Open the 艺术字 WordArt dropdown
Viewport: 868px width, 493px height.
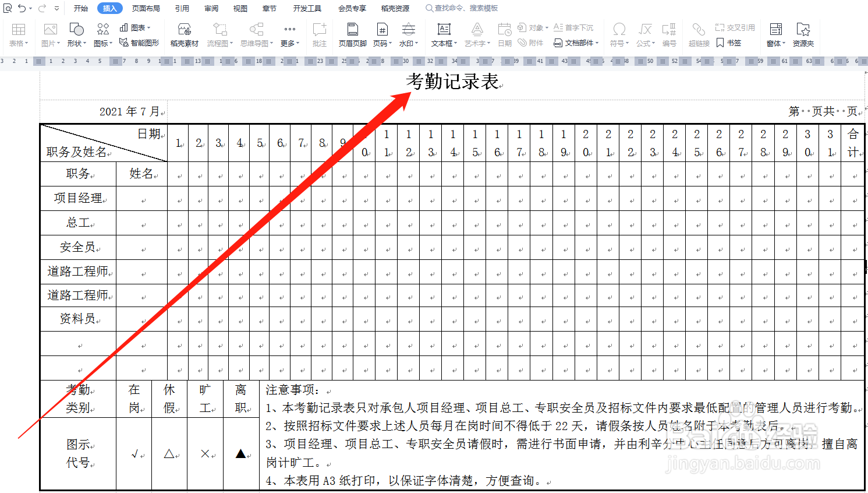(477, 35)
